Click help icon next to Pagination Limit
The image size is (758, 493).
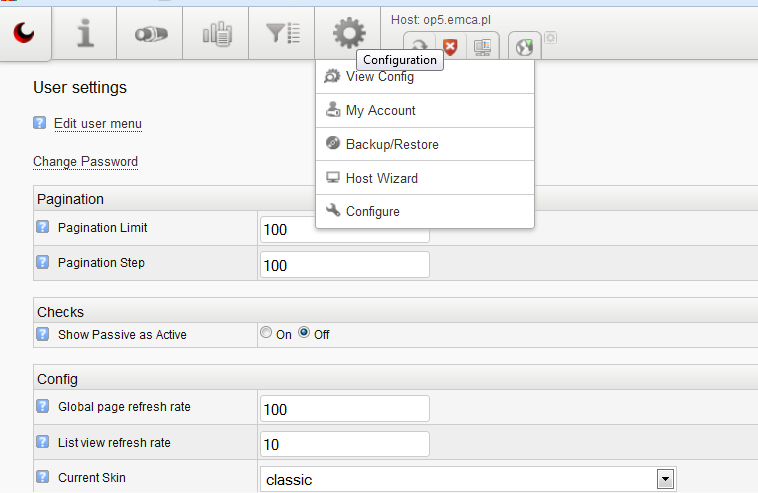(x=43, y=227)
